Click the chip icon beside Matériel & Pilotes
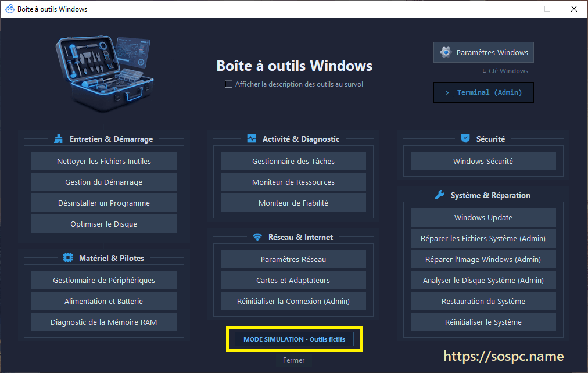This screenshot has width=588, height=373. [68, 257]
